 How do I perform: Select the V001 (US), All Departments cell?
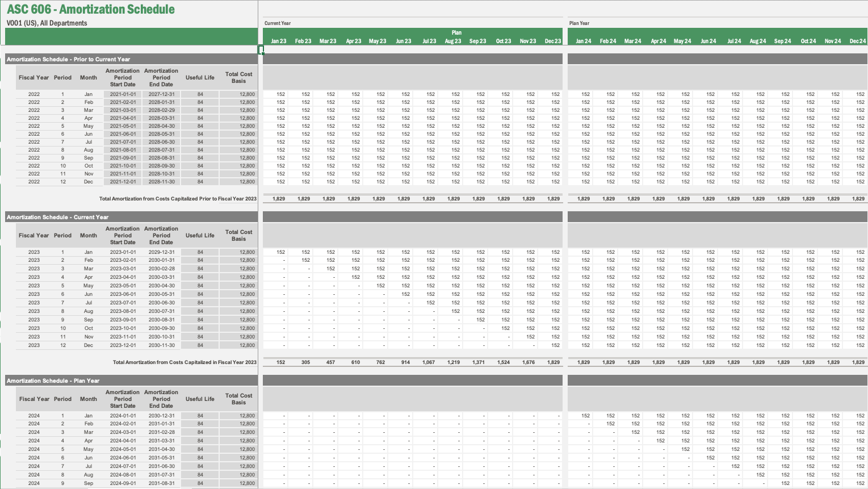[47, 23]
